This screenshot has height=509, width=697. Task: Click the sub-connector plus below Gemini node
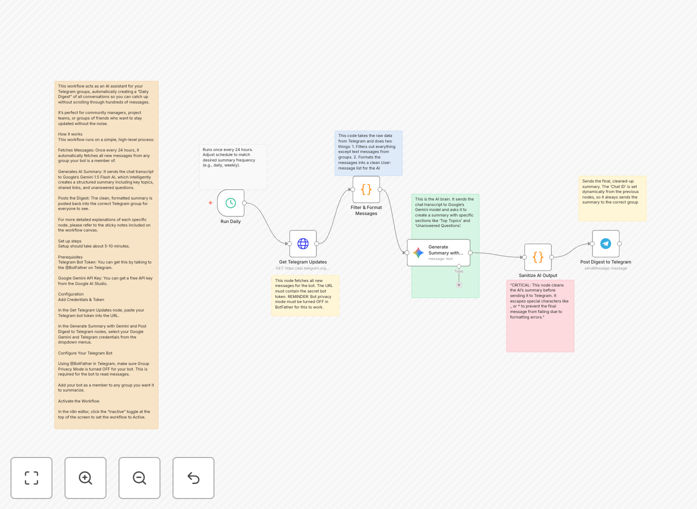tap(459, 285)
